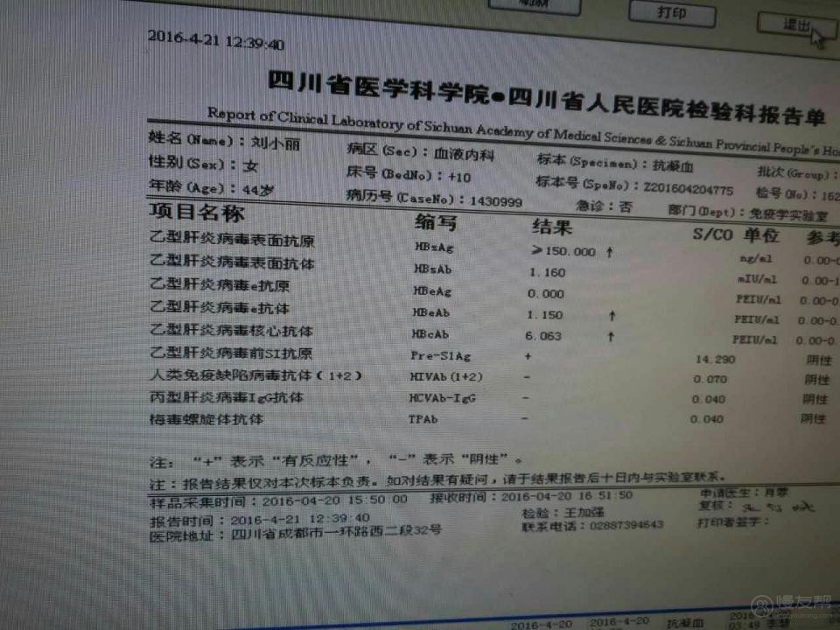Click the 联系电话 phone number
This screenshot has width=840, height=630.
(593, 526)
